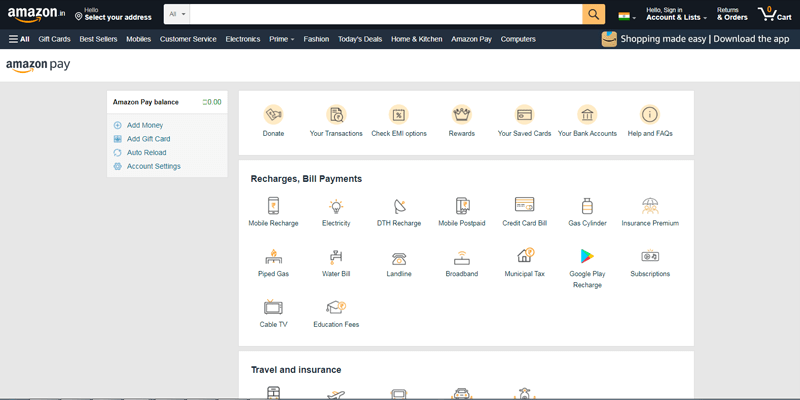Select the Broadband router icon

pos(462,257)
